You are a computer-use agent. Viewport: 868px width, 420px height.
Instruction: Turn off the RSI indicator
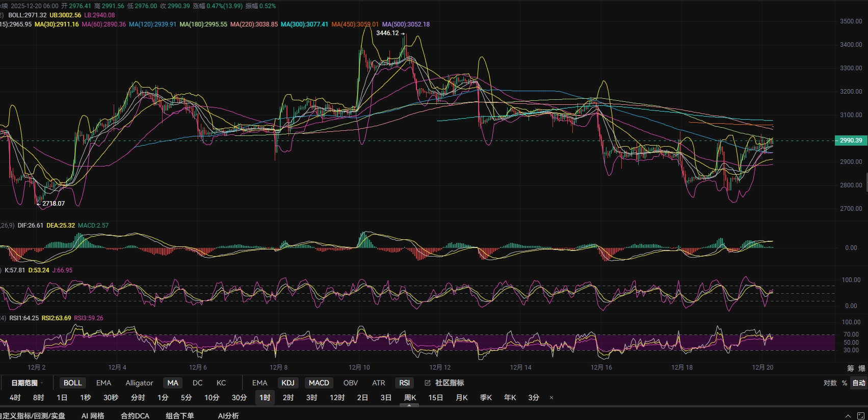pos(404,383)
